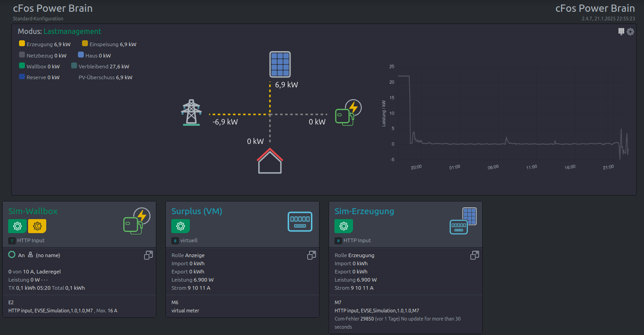644x335 pixels.
Task: Click the Haus blue legend swatch
Action: point(81,55)
